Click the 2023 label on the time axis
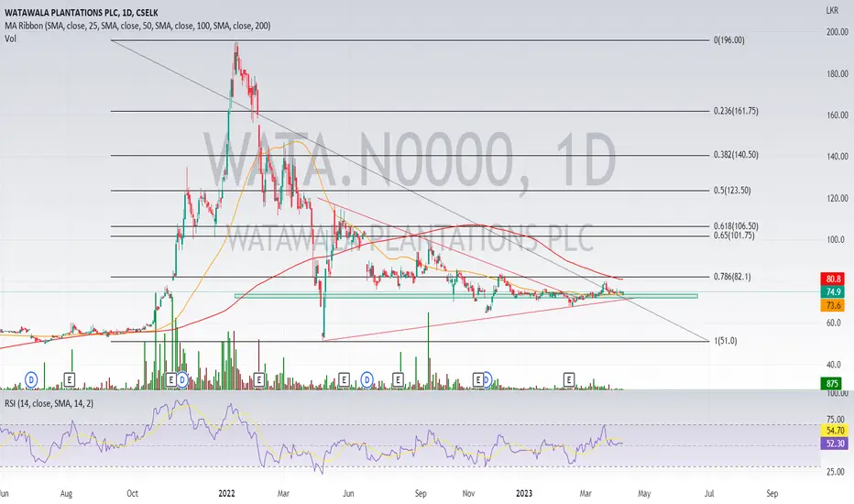The width and height of the screenshot is (854, 504). 524,493
